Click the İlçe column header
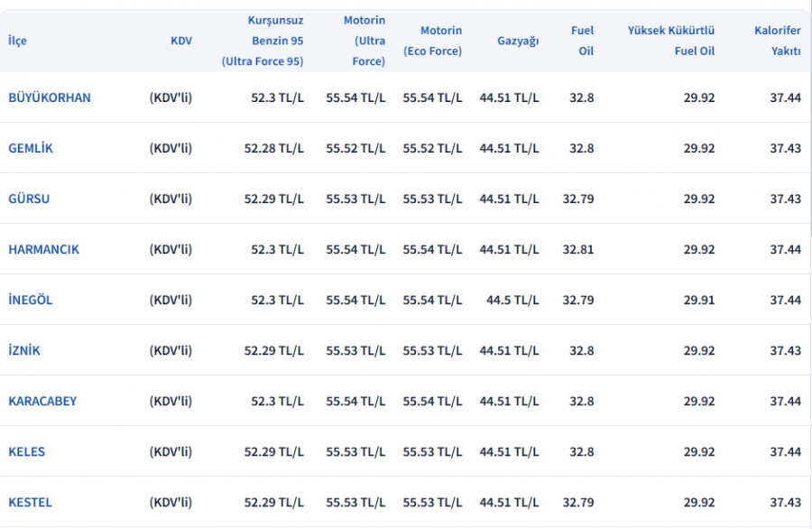Viewport: 812px width, 529px height. (x=17, y=41)
